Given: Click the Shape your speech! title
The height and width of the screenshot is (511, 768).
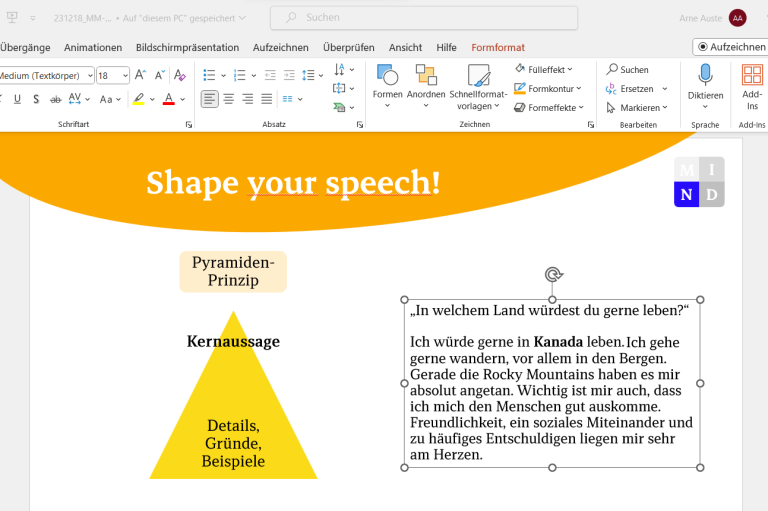Looking at the screenshot, I should click(x=293, y=183).
